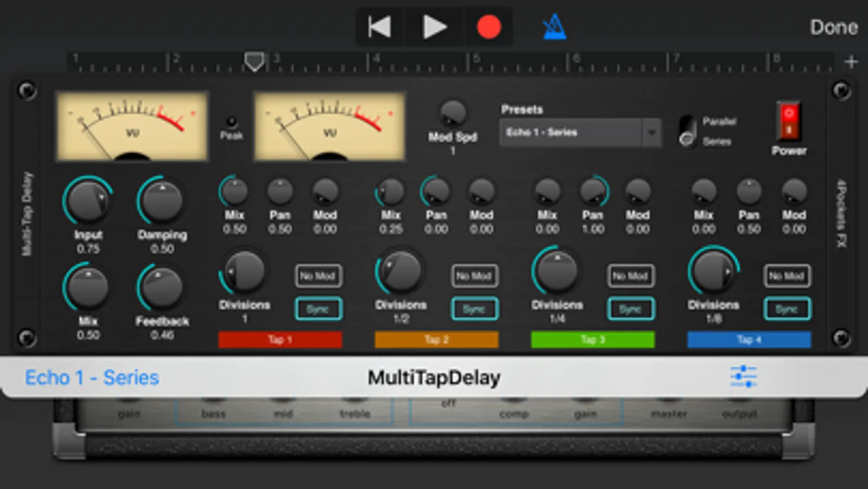The image size is (868, 489).
Task: Toggle the blue metronome icon
Action: pyautogui.click(x=555, y=27)
